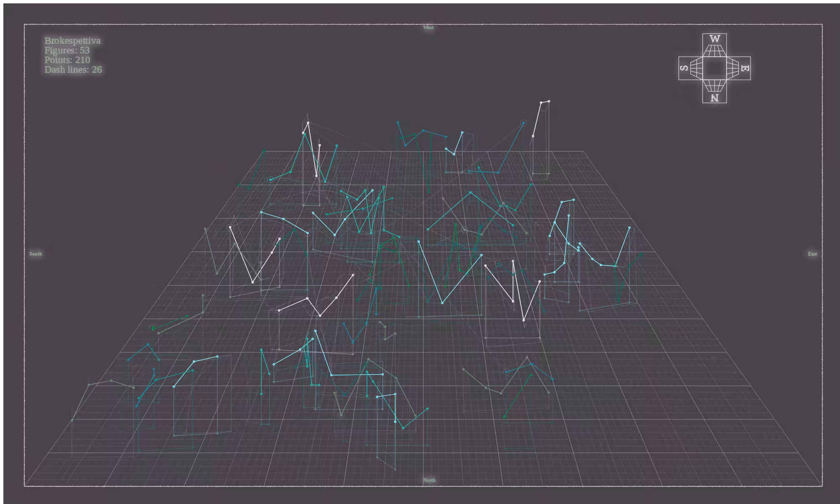Click the perspective grid inside the compass E arm
Screen dimensions: 840x504
point(732,68)
